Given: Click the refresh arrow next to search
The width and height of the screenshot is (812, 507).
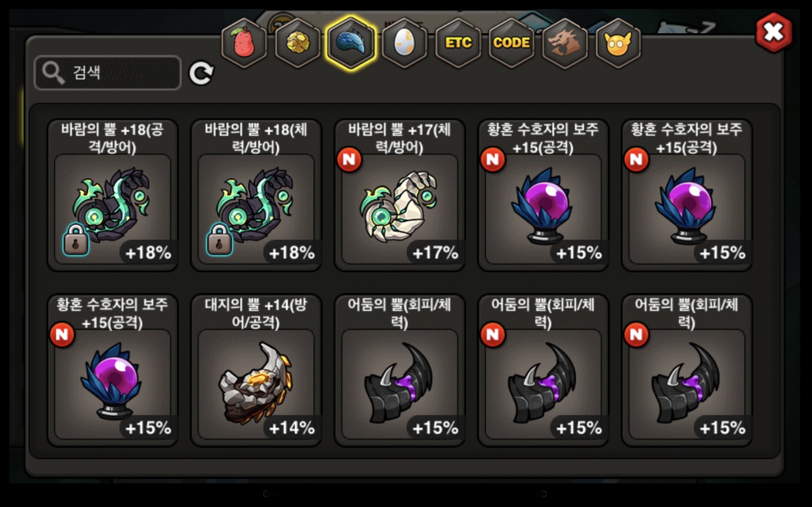Looking at the screenshot, I should pos(201,73).
